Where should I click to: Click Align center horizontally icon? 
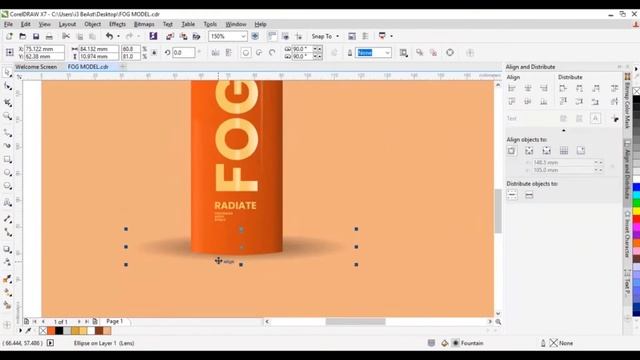(528, 88)
